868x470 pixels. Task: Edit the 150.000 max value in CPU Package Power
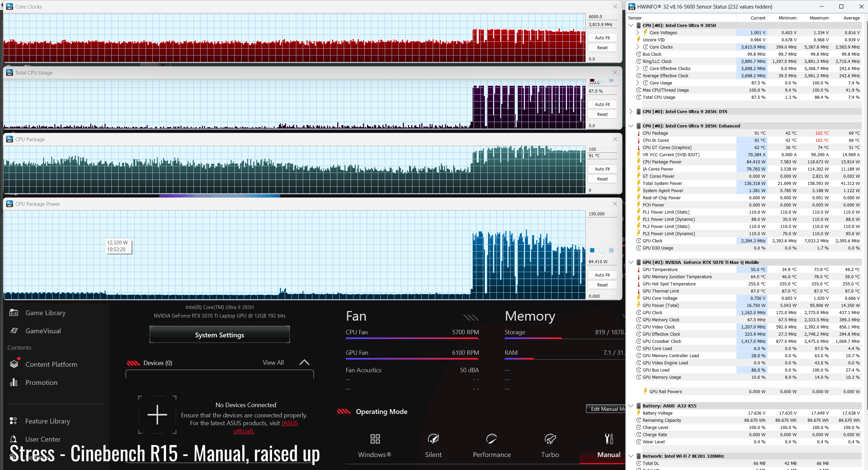tap(602, 214)
